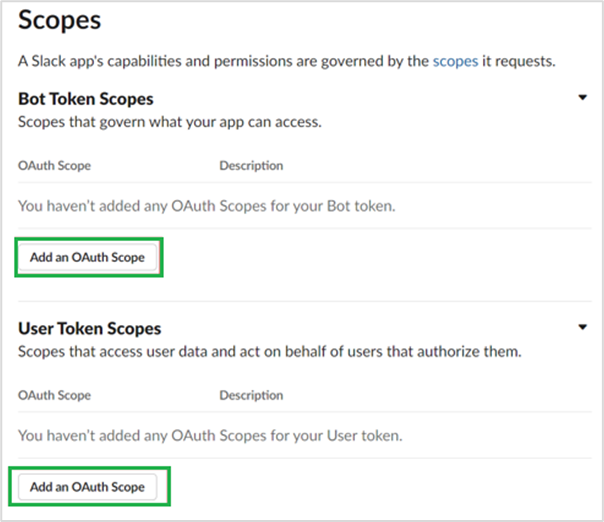Viewport: 604px width, 522px height.
Task: Collapse the Bot Token Scopes section
Action: coord(582,98)
